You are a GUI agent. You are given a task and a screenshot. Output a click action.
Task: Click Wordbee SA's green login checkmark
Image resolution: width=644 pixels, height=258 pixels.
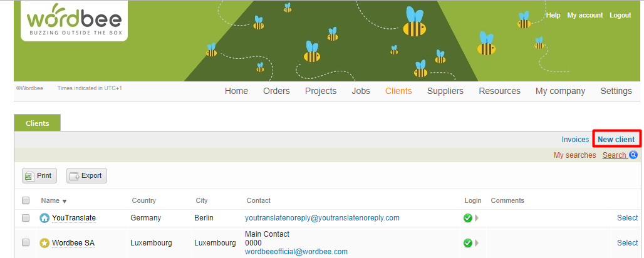tap(467, 243)
